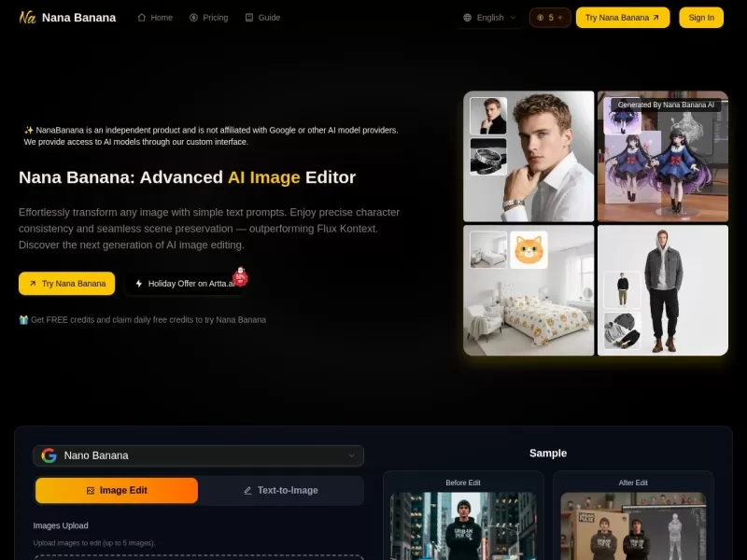Image resolution: width=747 pixels, height=560 pixels.
Task: Click the credits counter showing 5
Action: 550,18
